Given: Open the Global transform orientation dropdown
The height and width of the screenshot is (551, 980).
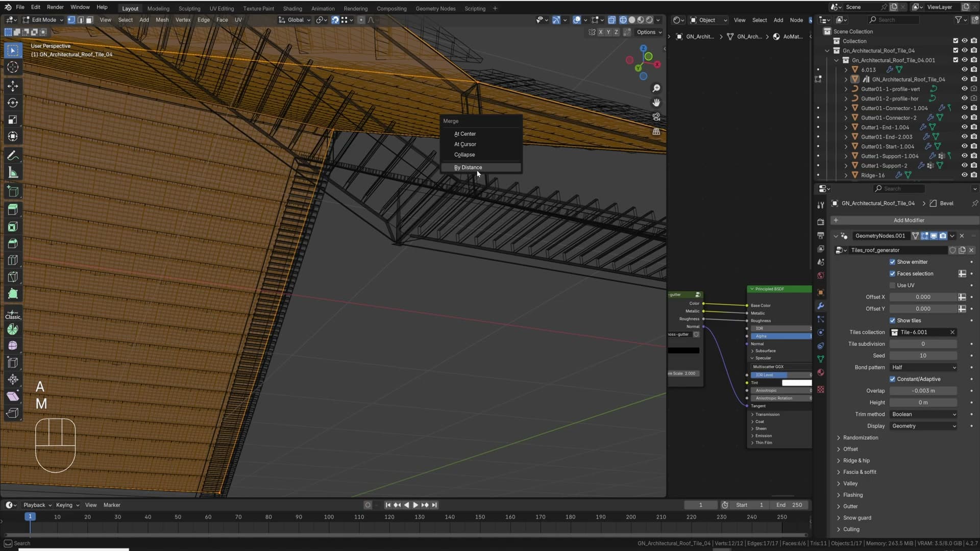Looking at the screenshot, I should pos(295,20).
